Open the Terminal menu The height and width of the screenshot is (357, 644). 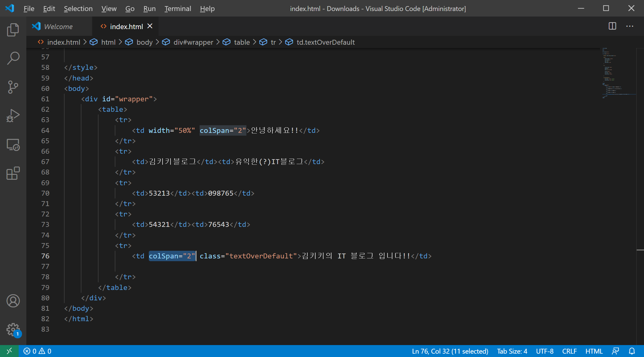pos(178,9)
